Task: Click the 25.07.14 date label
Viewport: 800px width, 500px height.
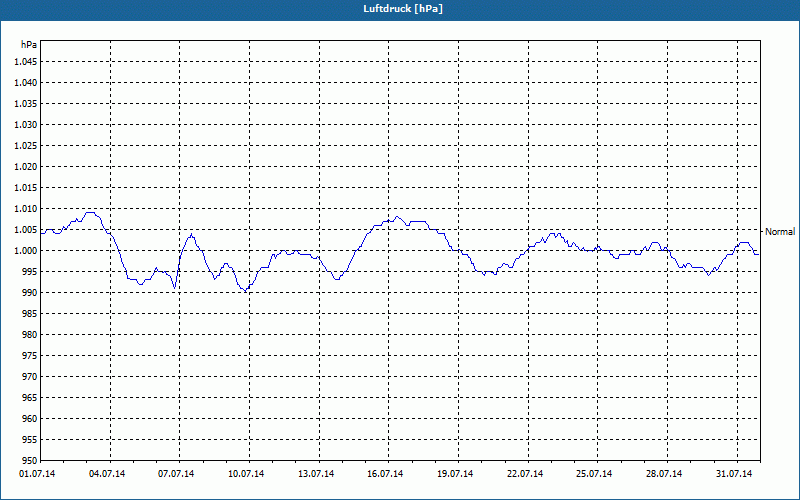Action: pyautogui.click(x=594, y=474)
